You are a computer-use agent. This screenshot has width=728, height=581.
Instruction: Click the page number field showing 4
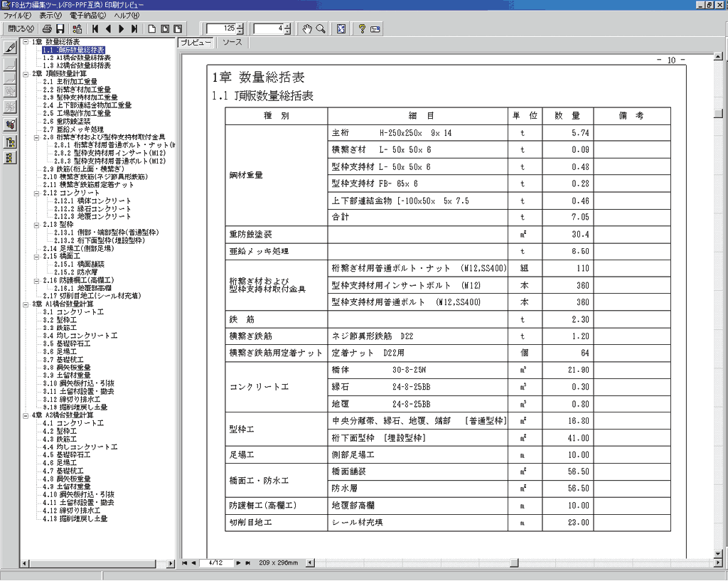coord(269,28)
